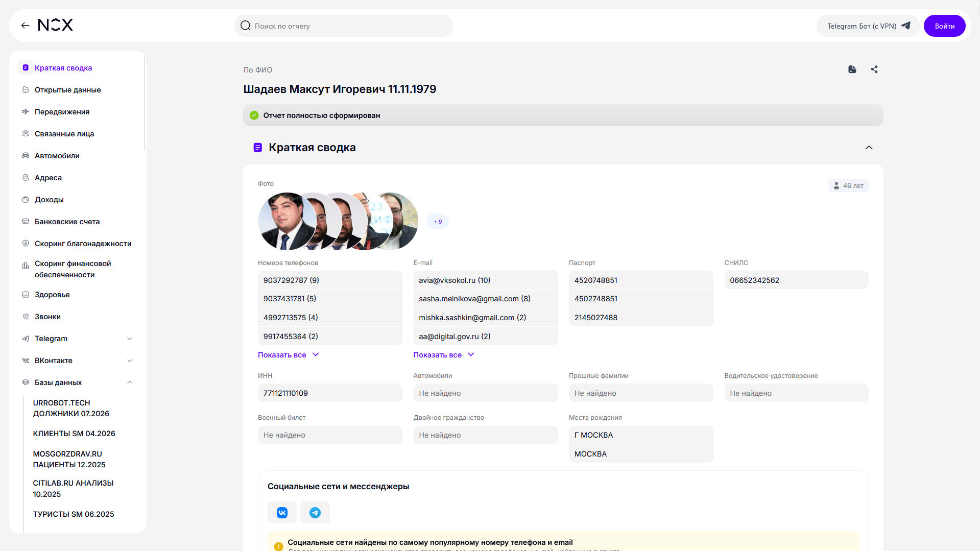Screen dimensions: 980x551
Task: Click the Банковские счета card icon
Action: pos(26,221)
